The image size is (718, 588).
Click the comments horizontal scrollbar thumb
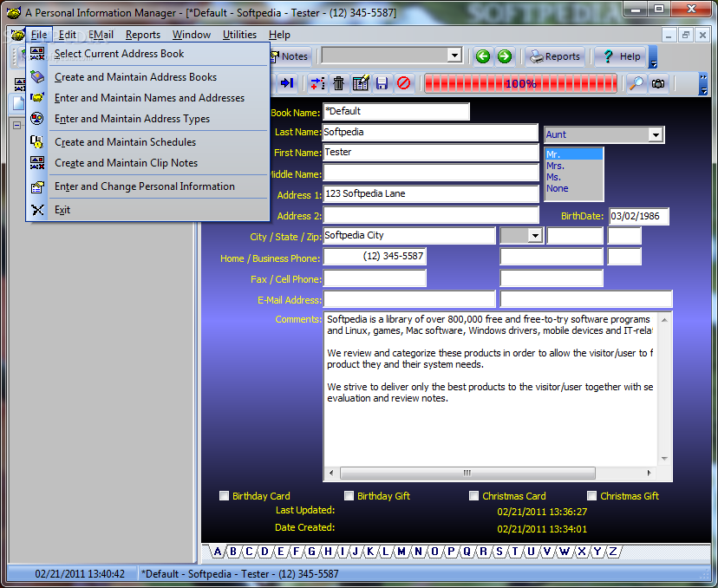467,473
